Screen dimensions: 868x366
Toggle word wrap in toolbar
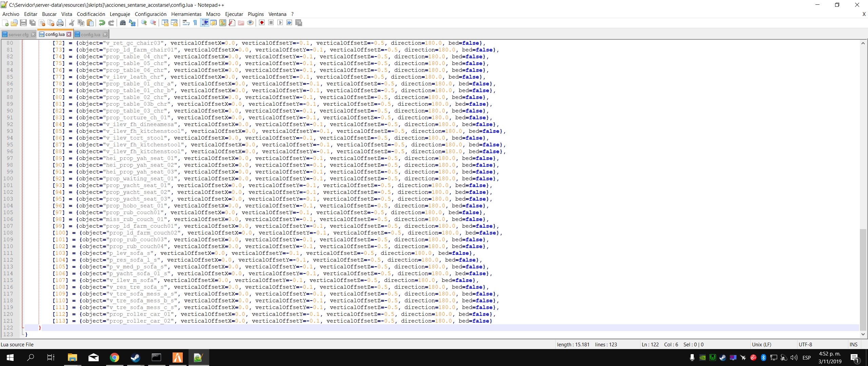186,23
